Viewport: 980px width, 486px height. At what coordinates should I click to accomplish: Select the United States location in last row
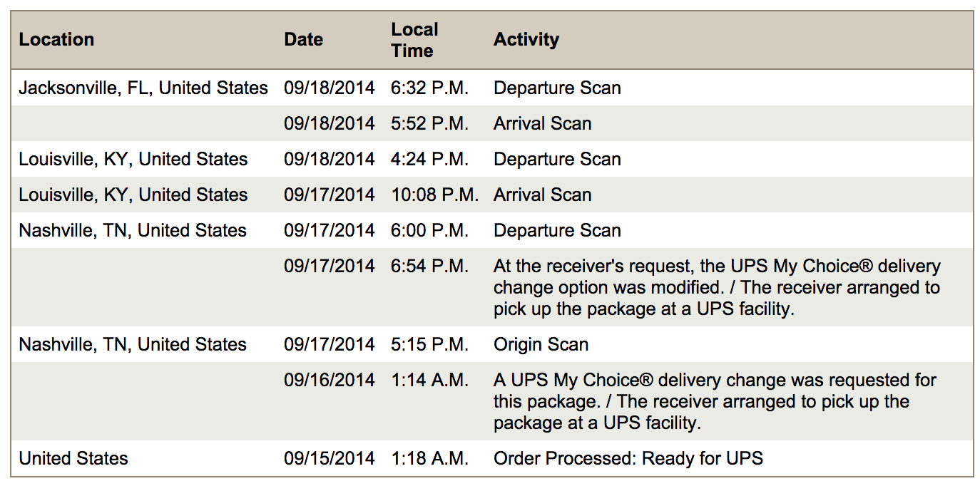click(x=73, y=459)
